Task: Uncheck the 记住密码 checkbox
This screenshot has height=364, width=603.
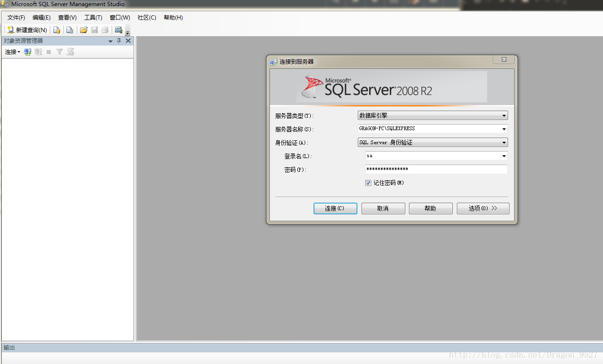Action: coord(368,183)
